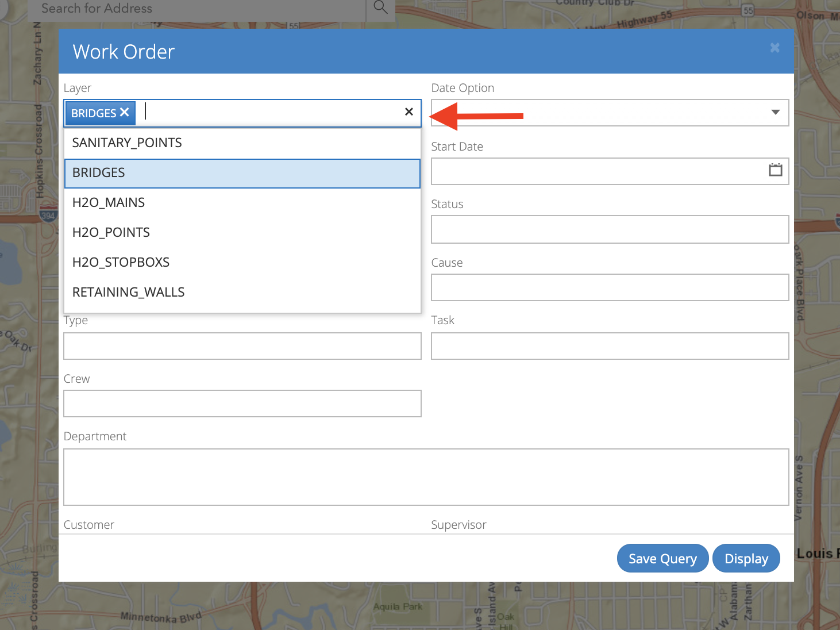This screenshot has width=840, height=630.
Task: Expand the Date Option dropdown arrow
Action: coord(775,113)
